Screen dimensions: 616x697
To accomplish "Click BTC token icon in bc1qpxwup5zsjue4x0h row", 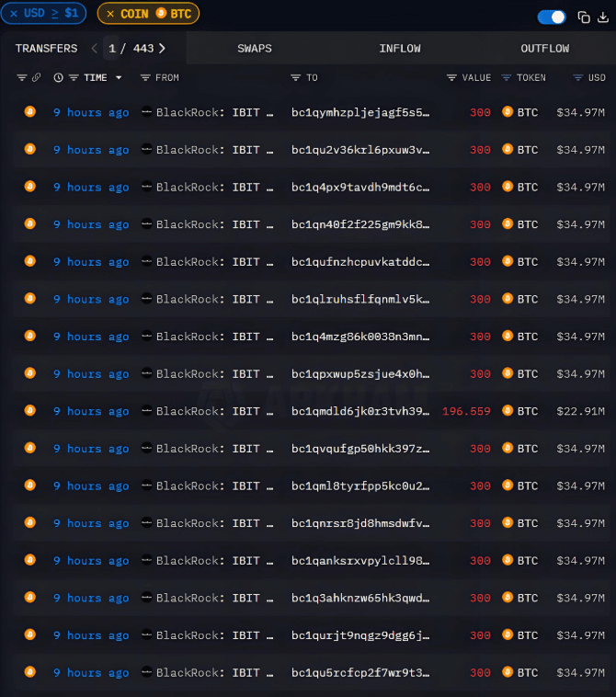I will tap(508, 373).
